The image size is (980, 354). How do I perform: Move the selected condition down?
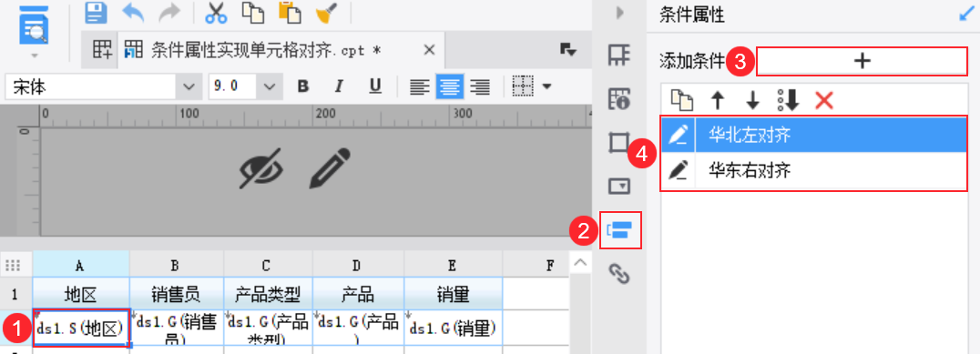click(752, 99)
